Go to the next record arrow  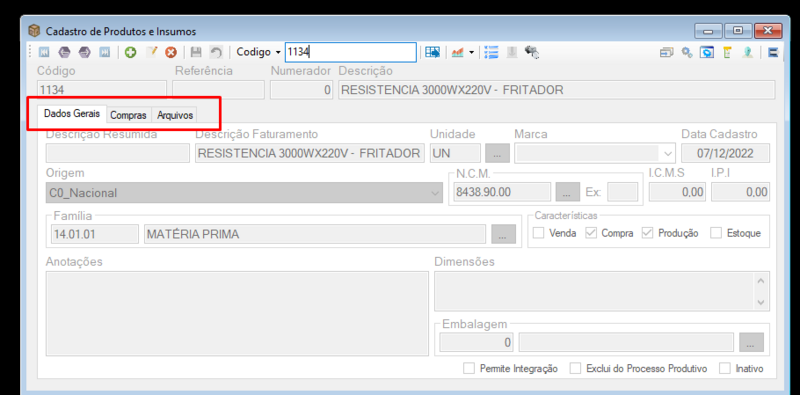[84, 52]
